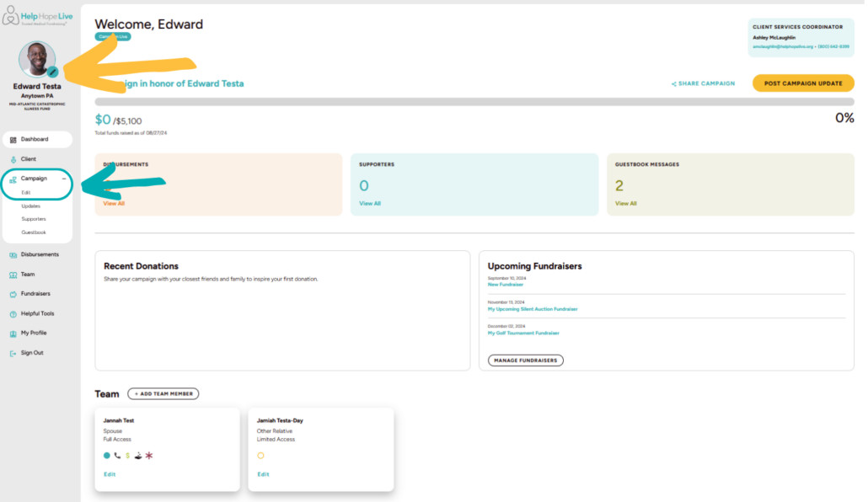Click guestbook messages count 2
The height and width of the screenshot is (502, 868).
(x=619, y=185)
